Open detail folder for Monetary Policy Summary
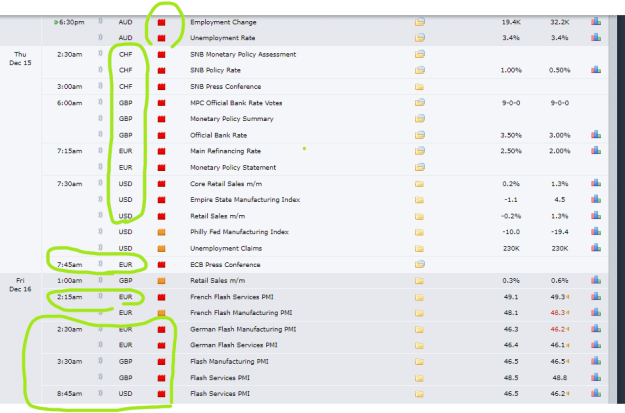625x413 pixels. click(419, 118)
